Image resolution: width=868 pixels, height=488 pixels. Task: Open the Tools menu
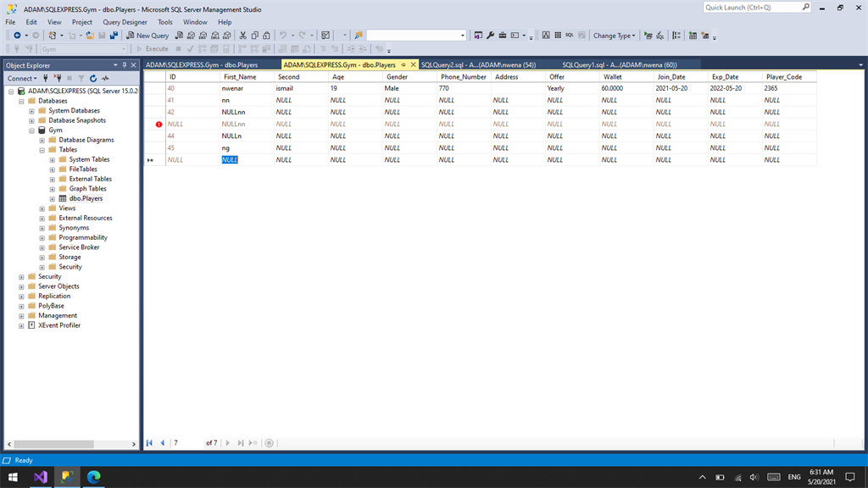click(x=165, y=22)
